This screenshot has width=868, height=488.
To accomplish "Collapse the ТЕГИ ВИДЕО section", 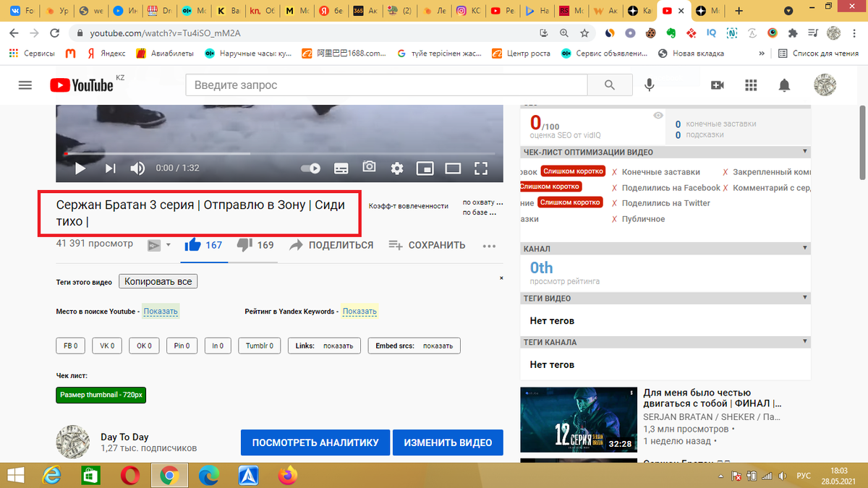I will tap(804, 298).
